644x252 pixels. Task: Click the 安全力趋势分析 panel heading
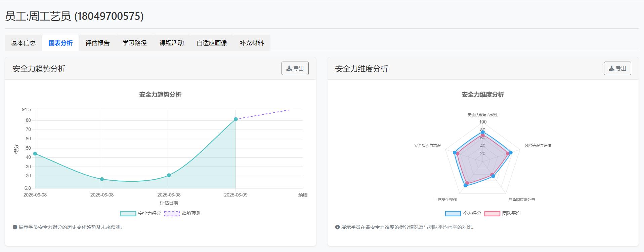39,69
